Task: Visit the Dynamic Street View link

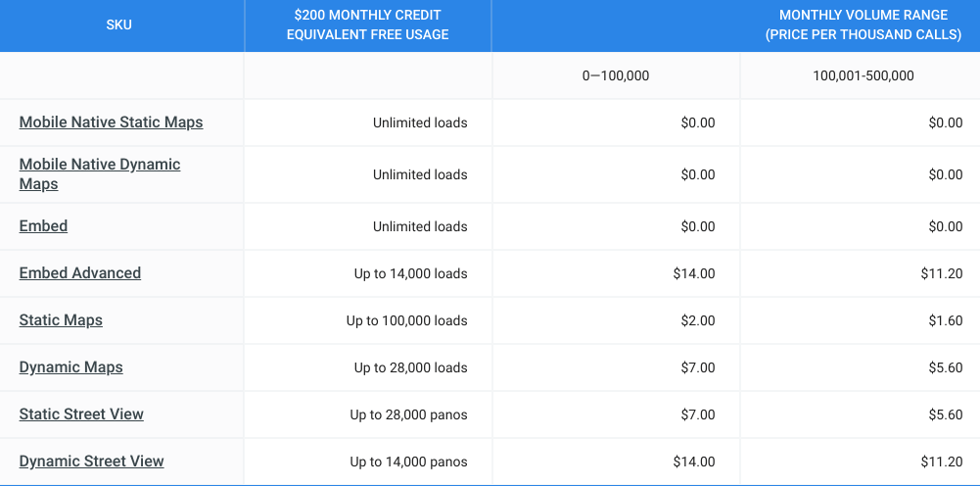Action: 91,462
